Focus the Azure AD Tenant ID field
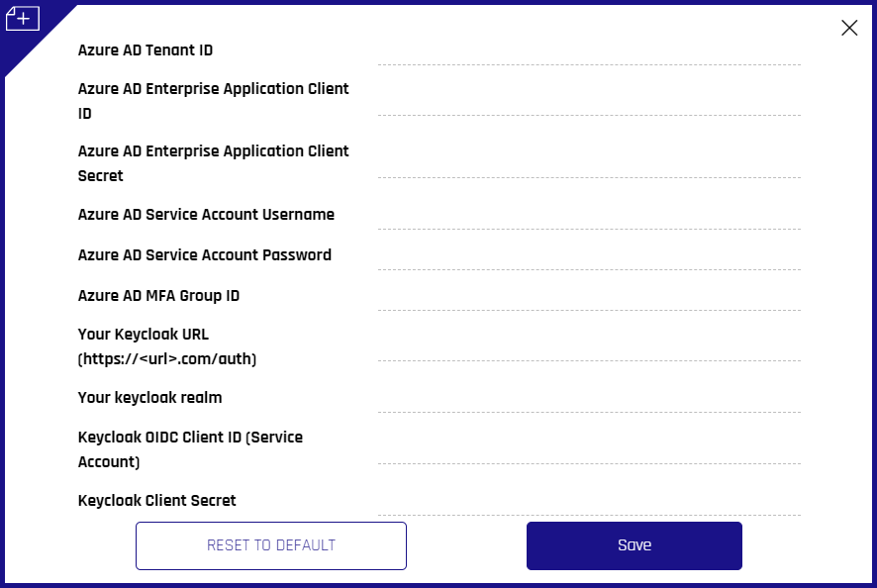Screen dimensions: 877x588 coord(589,53)
